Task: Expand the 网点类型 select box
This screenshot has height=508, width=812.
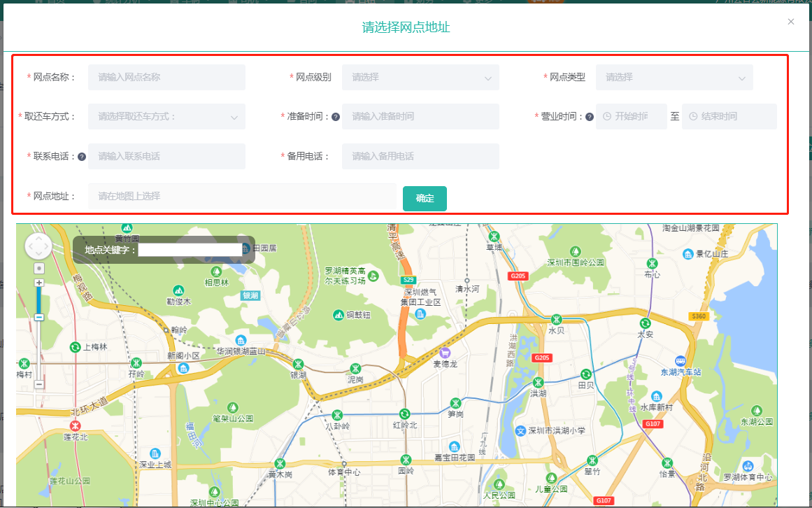Action: click(674, 78)
